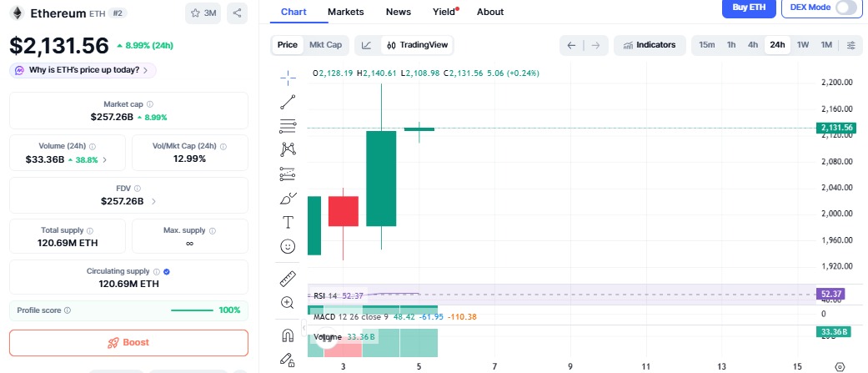Click the RSI 52.37 value tag
Image resolution: width=868 pixels, height=373 pixels.
point(830,294)
